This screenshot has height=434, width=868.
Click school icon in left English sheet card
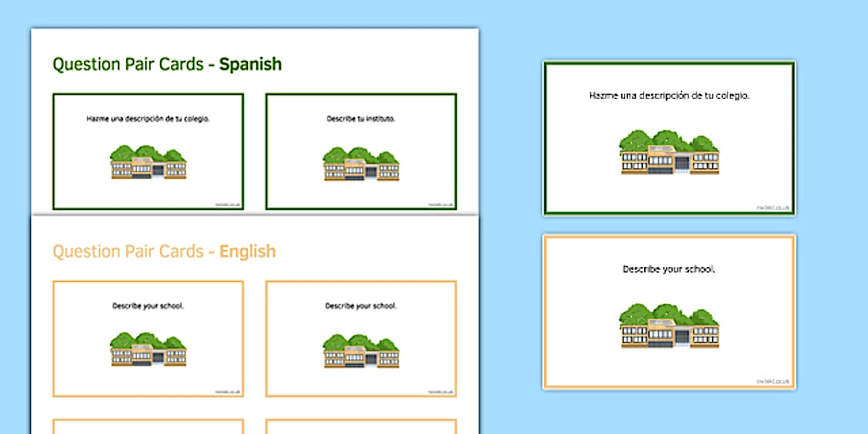tap(148, 349)
